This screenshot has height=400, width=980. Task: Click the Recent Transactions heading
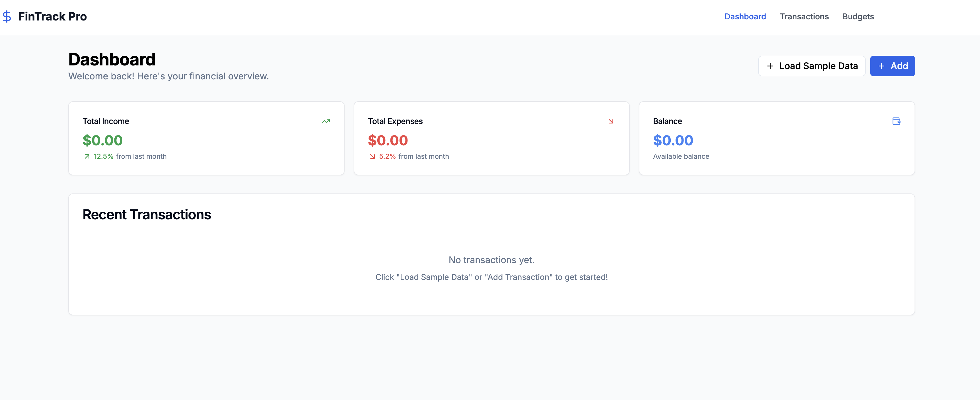[x=147, y=215]
